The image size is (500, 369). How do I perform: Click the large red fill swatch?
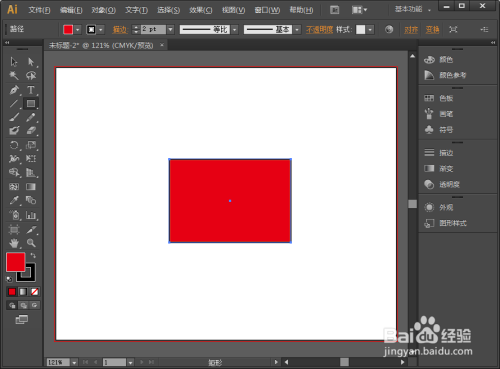click(15, 262)
